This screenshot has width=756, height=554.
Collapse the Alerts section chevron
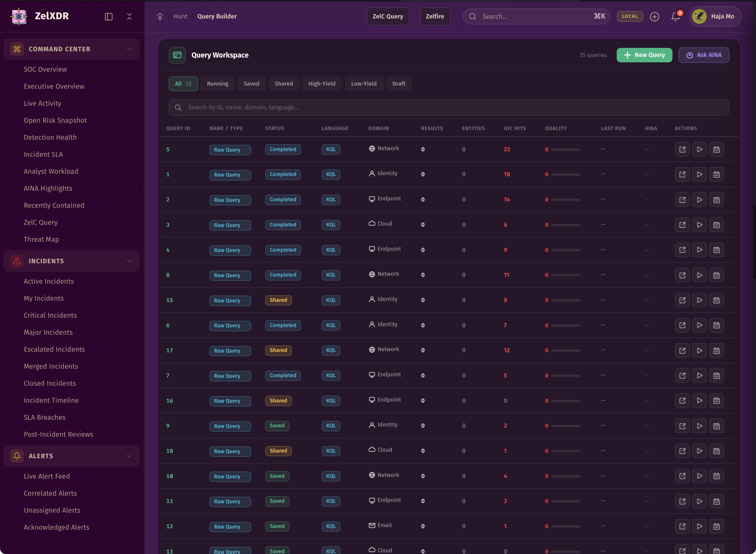click(129, 456)
